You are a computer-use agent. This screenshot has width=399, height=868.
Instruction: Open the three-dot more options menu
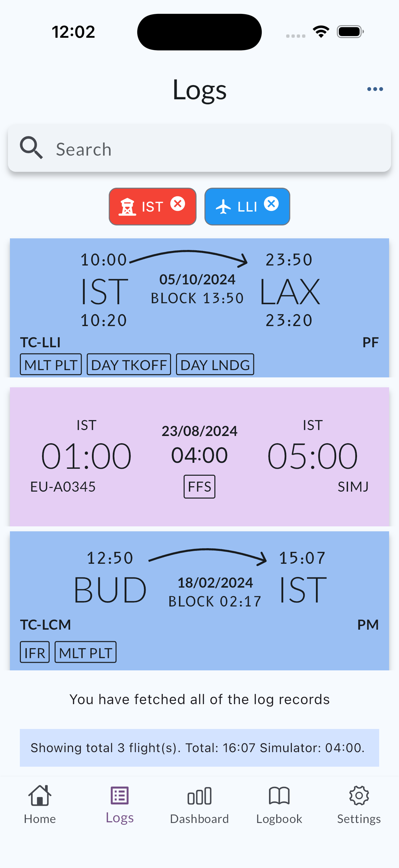(375, 89)
